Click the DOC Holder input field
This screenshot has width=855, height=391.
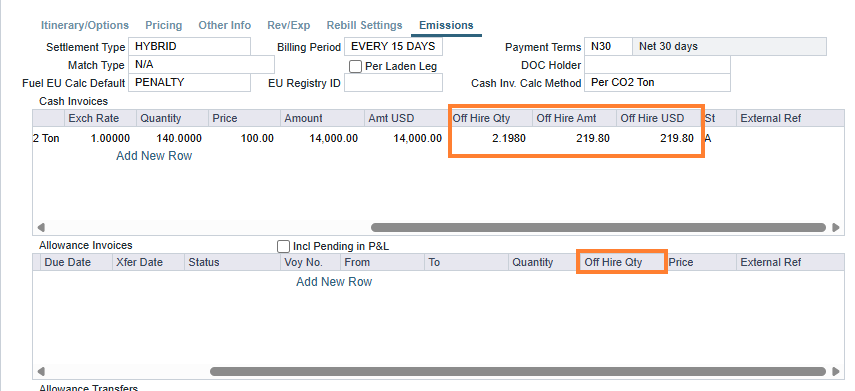pos(657,65)
